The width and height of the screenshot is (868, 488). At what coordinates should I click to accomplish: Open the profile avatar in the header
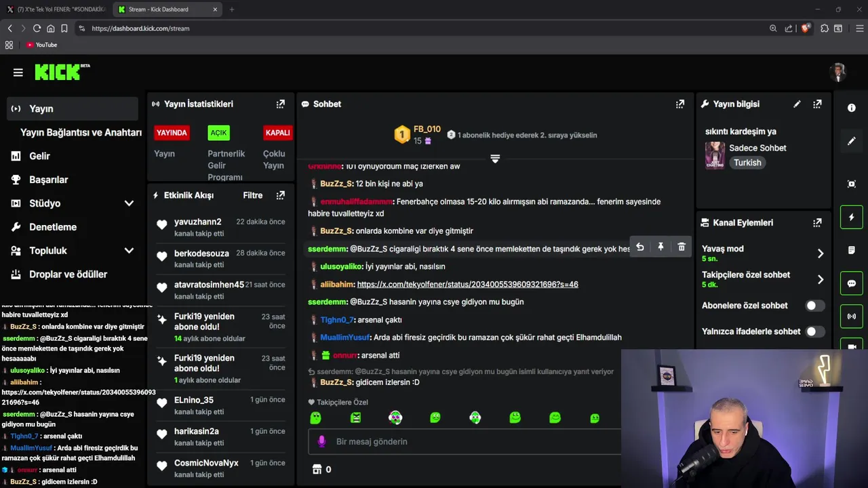tap(839, 72)
